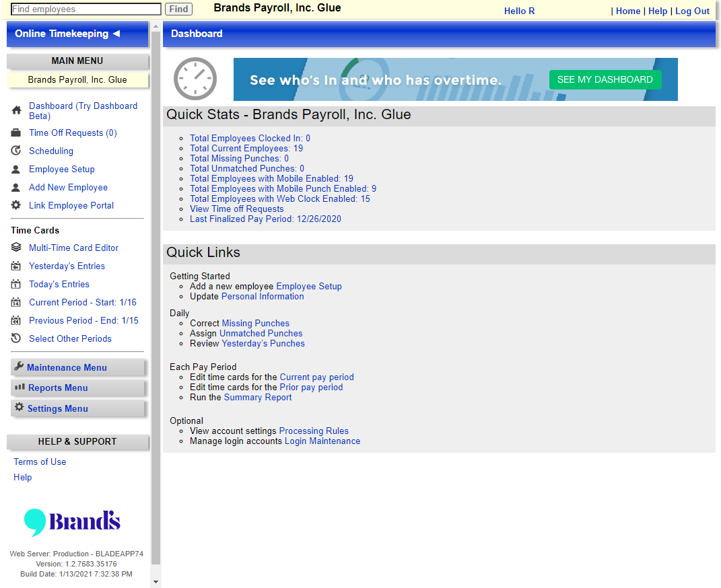The height and width of the screenshot is (588, 721).
Task: Click the calendar icon for Previous Period
Action: pyautogui.click(x=15, y=321)
